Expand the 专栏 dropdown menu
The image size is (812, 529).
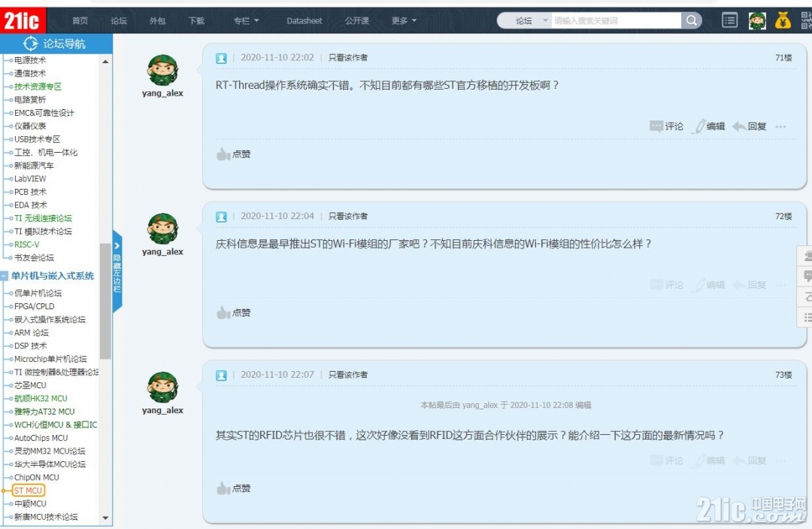(246, 21)
